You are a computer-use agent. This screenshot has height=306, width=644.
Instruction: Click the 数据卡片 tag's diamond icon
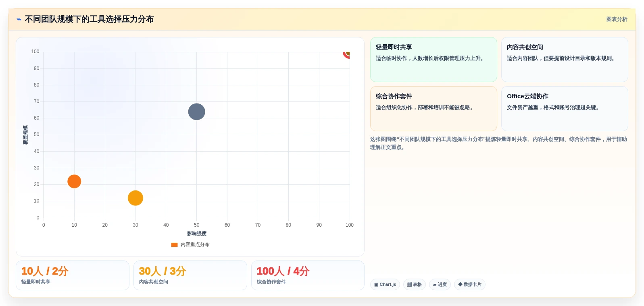tap(460, 284)
